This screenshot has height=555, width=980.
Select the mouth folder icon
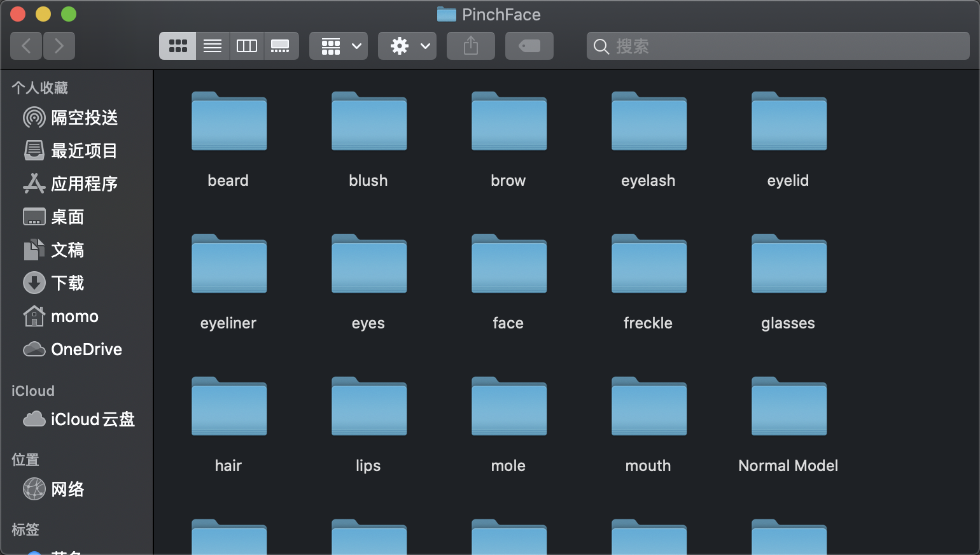649,406
